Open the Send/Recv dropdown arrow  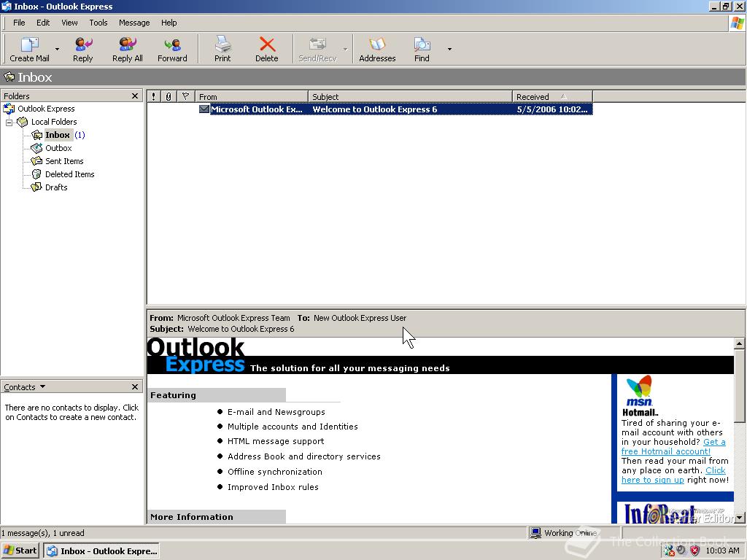tap(345, 49)
